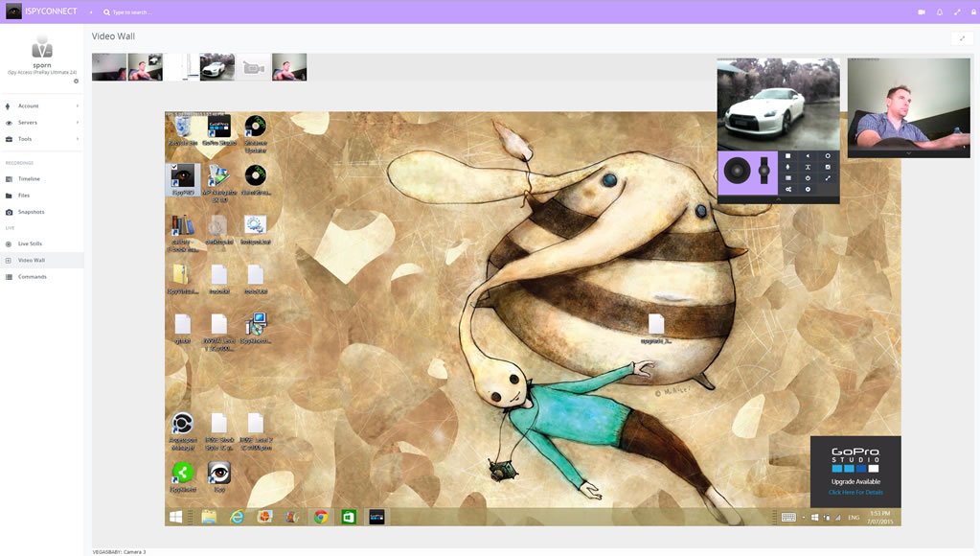Click the floating white car camera feed
Viewport: 980px width, 556px height.
pyautogui.click(x=778, y=104)
